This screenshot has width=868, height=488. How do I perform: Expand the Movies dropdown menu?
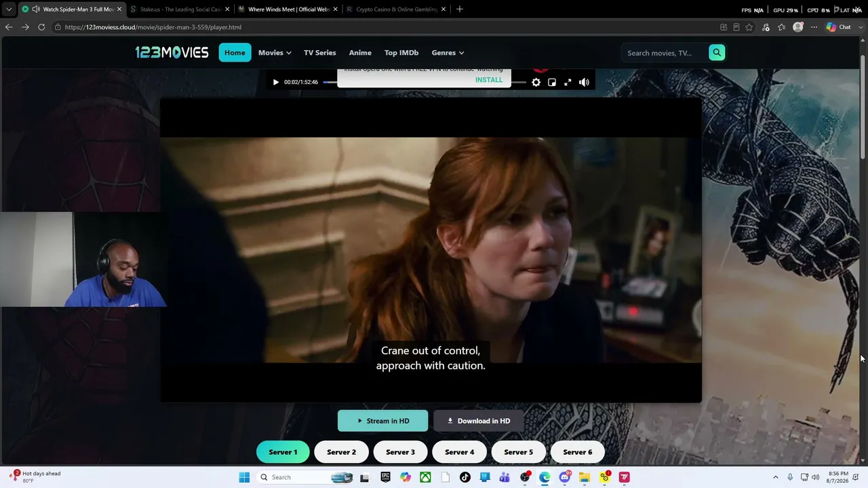click(275, 52)
